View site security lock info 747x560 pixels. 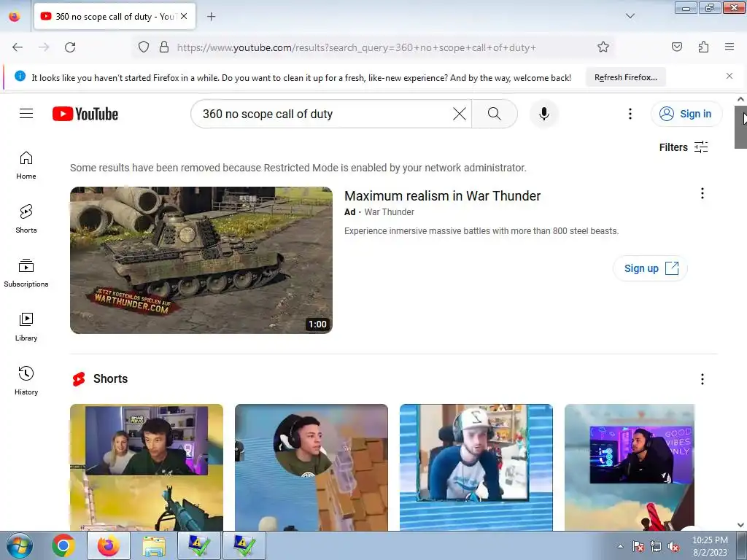tap(164, 47)
